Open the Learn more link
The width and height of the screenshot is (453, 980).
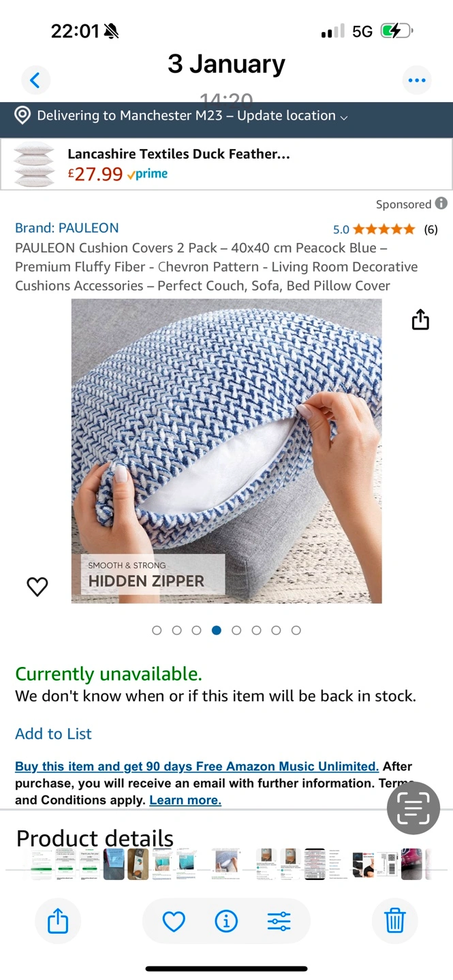click(x=185, y=800)
